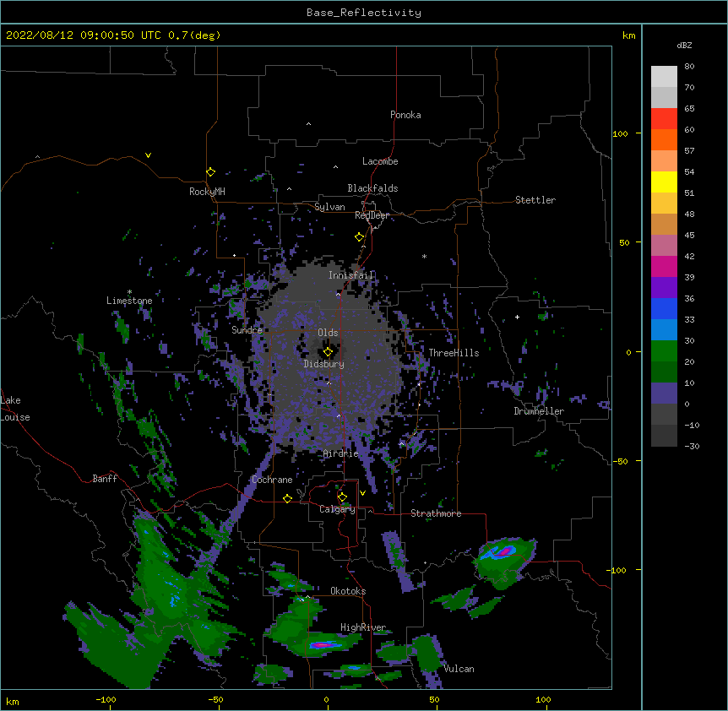728x711 pixels.
Task: Select the Didsbury town label
Action: click(324, 364)
